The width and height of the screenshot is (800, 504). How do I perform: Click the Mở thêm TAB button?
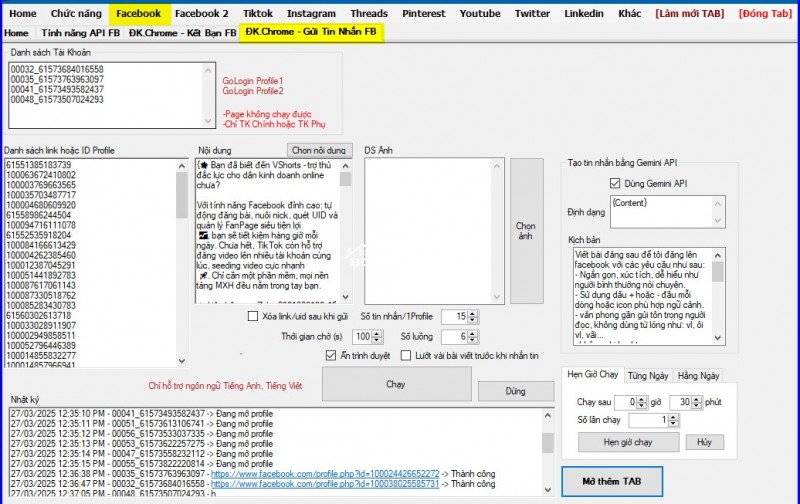[612, 482]
